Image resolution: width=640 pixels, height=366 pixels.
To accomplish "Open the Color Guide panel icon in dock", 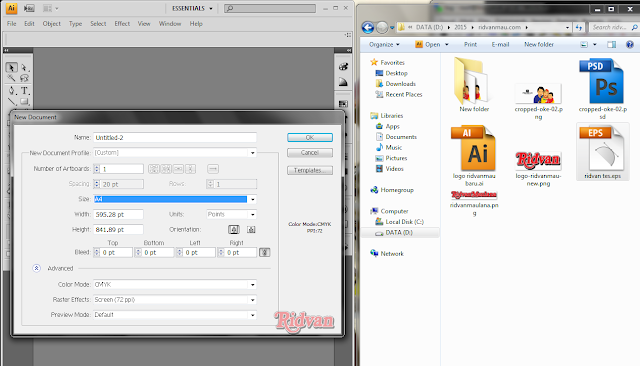I will [343, 82].
